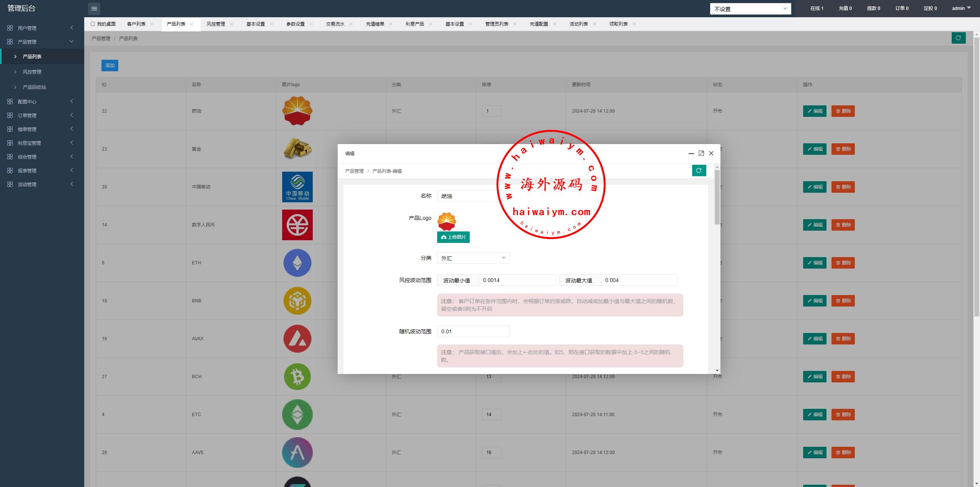Click the product logo preview in the edit dialog
Screen dimensions: 980x487
click(x=446, y=221)
